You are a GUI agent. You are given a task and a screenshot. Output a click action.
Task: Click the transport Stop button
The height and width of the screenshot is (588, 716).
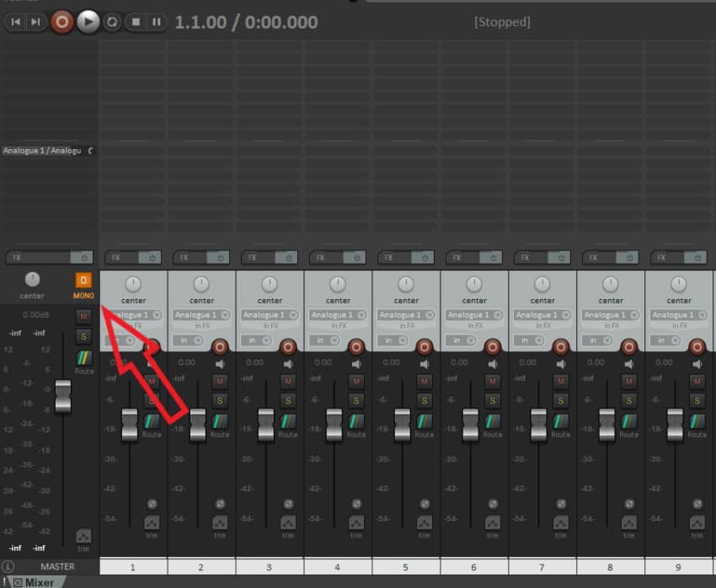[x=136, y=22]
